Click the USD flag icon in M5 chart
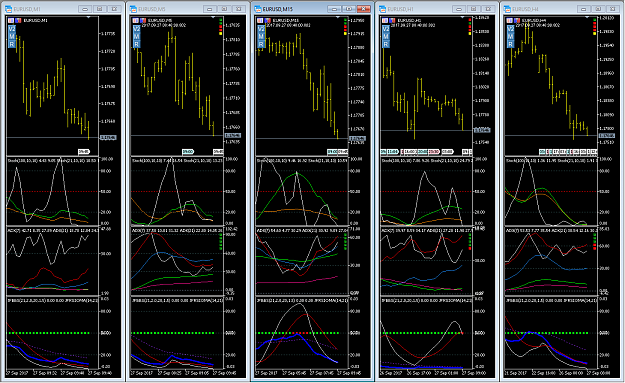 143,20
